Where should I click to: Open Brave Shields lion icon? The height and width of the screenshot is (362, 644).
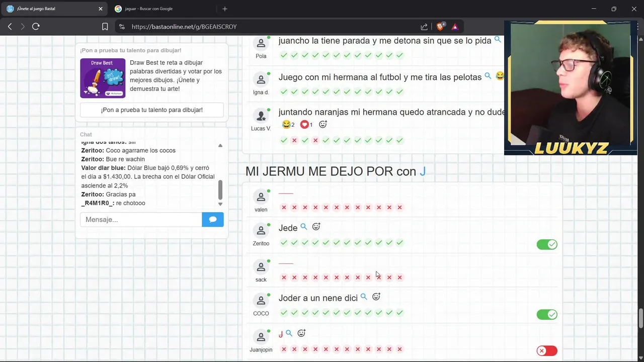440,27
